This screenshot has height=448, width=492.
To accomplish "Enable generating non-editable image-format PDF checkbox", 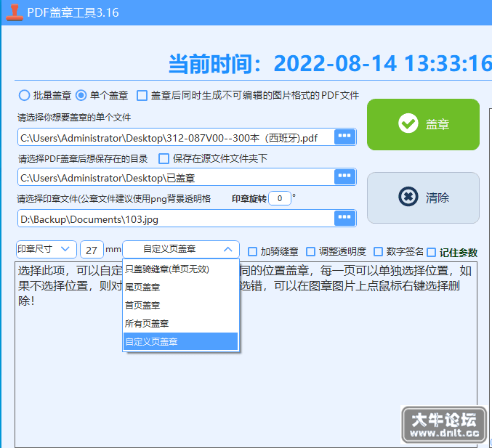I will click(x=142, y=95).
